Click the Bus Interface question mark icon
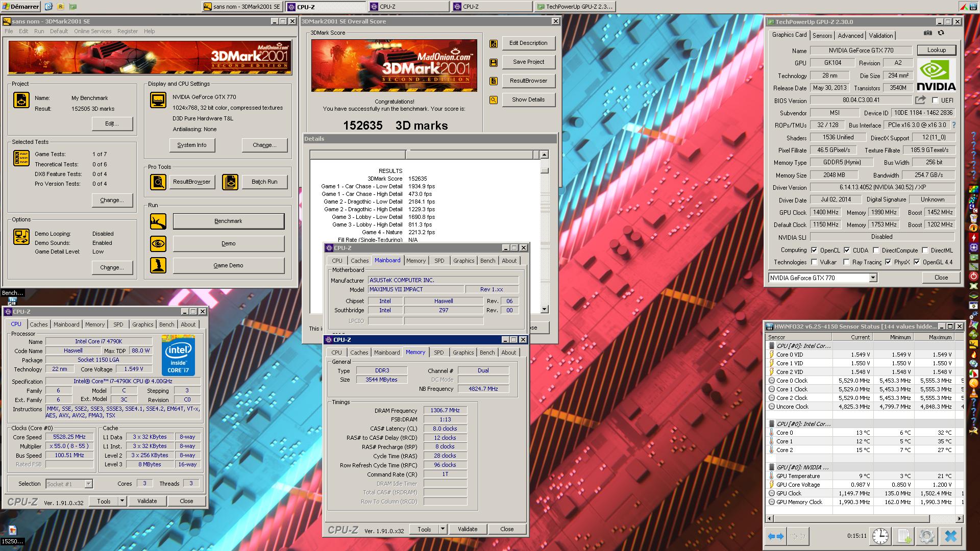Viewport: 980px width, 551px height. (953, 125)
